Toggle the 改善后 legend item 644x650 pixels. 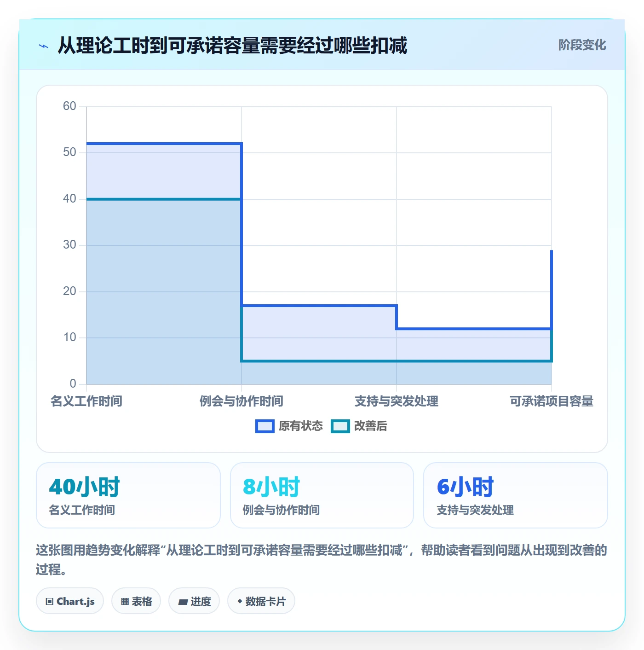pyautogui.click(x=359, y=426)
